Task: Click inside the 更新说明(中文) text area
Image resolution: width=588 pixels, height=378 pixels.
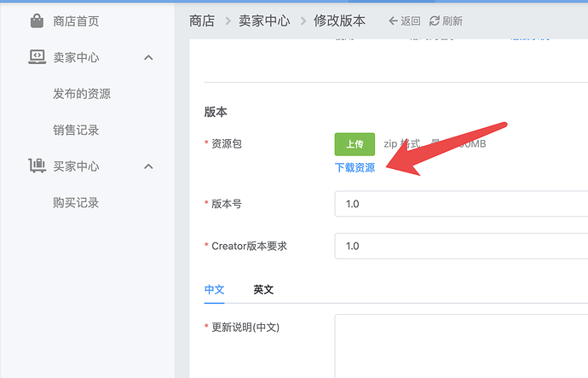Action: [x=461, y=346]
